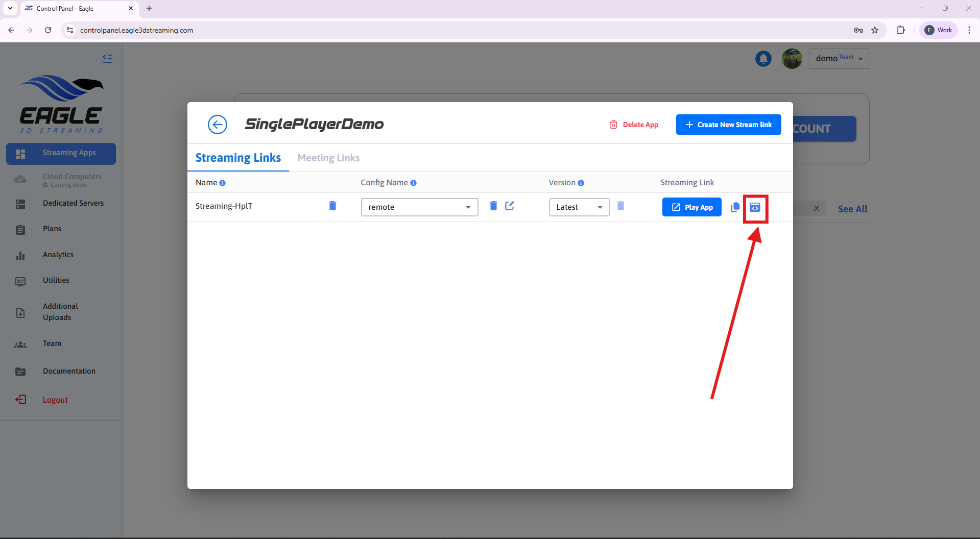Screen dimensions: 980x539
Task: Open Dedicated Servers in the sidebar
Action: pyautogui.click(x=61, y=203)
